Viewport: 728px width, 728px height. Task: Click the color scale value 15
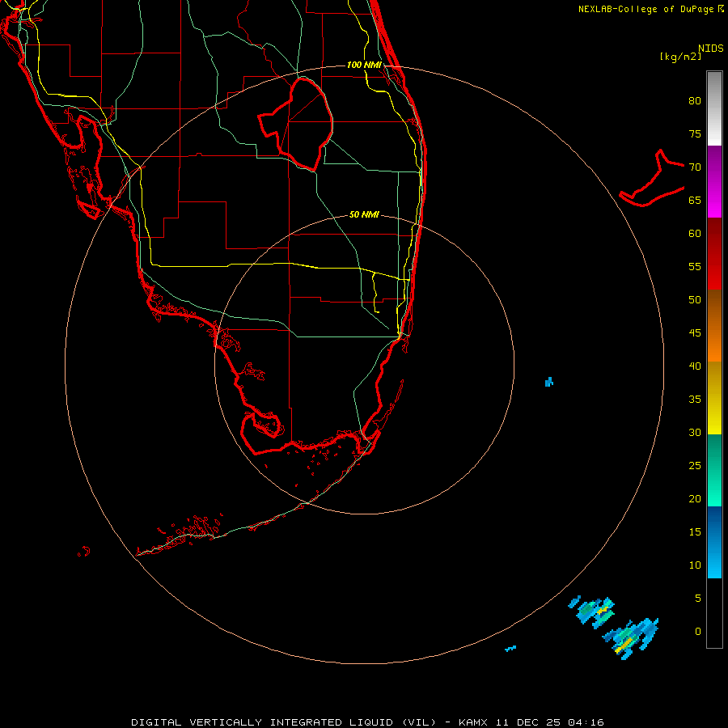point(695,531)
